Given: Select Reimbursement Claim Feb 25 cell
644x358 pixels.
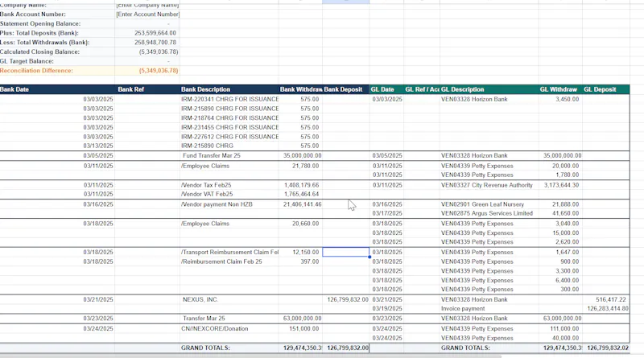Looking at the screenshot, I should coord(229,261).
